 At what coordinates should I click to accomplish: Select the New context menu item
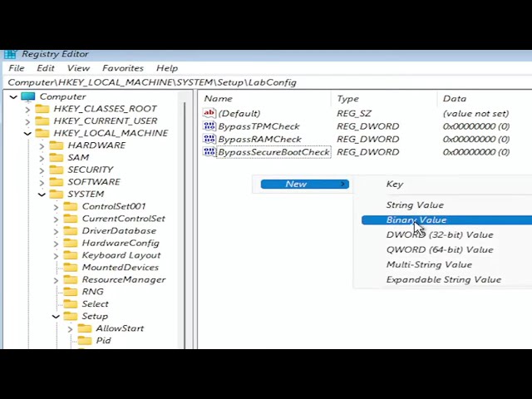[305, 184]
